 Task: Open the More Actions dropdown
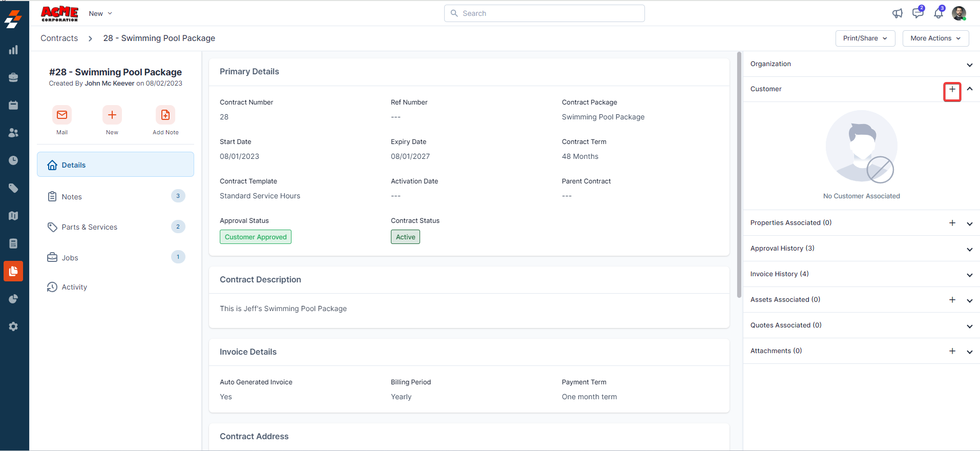pyautogui.click(x=935, y=38)
